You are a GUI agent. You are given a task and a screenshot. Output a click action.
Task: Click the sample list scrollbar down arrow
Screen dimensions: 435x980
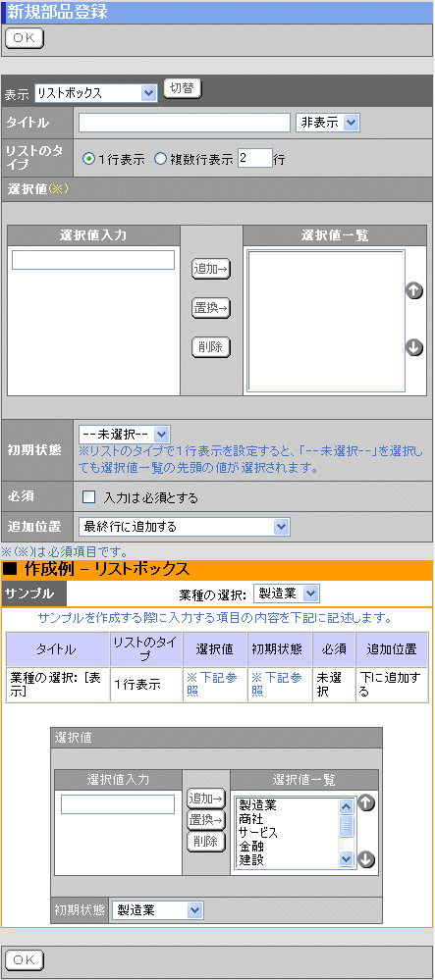(x=346, y=860)
